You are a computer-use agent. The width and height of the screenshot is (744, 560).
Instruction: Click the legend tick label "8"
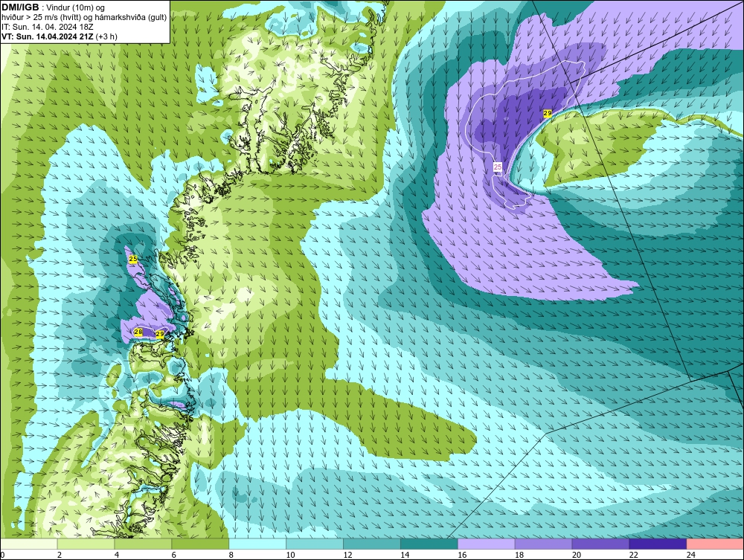pyautogui.click(x=231, y=555)
